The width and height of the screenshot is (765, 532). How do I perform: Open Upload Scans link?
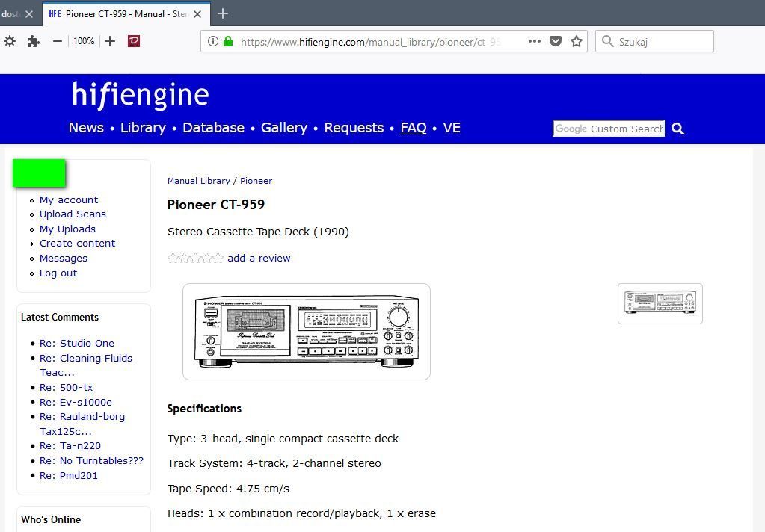coord(73,214)
